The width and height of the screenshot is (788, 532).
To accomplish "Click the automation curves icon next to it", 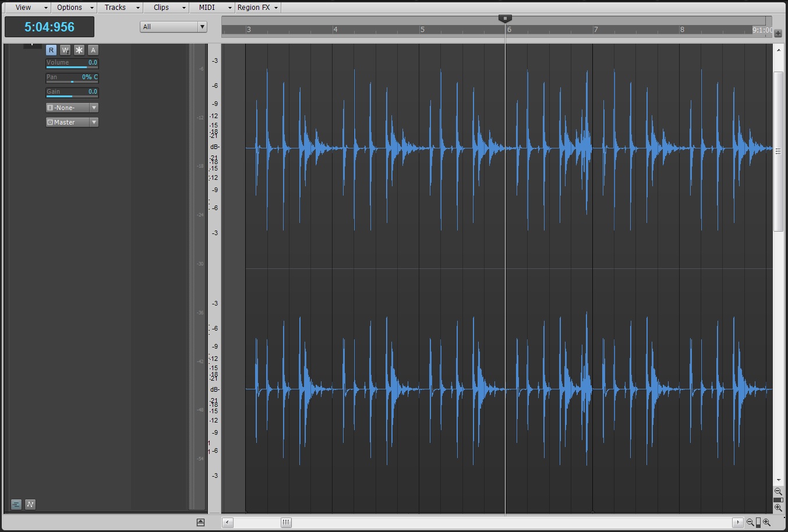I will coord(30,504).
